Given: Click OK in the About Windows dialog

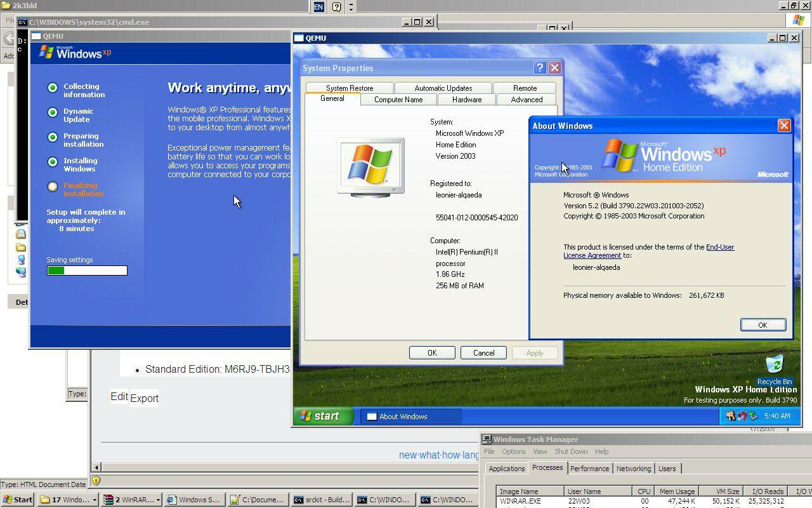Looking at the screenshot, I should [763, 324].
